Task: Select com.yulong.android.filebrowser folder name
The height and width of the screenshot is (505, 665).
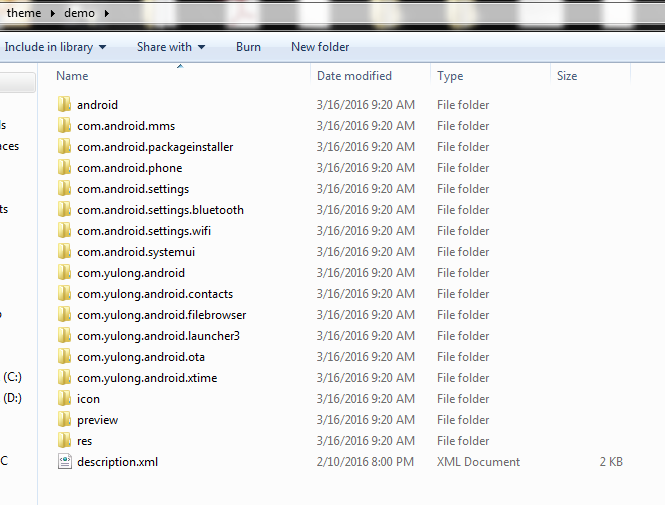Action: coord(161,315)
